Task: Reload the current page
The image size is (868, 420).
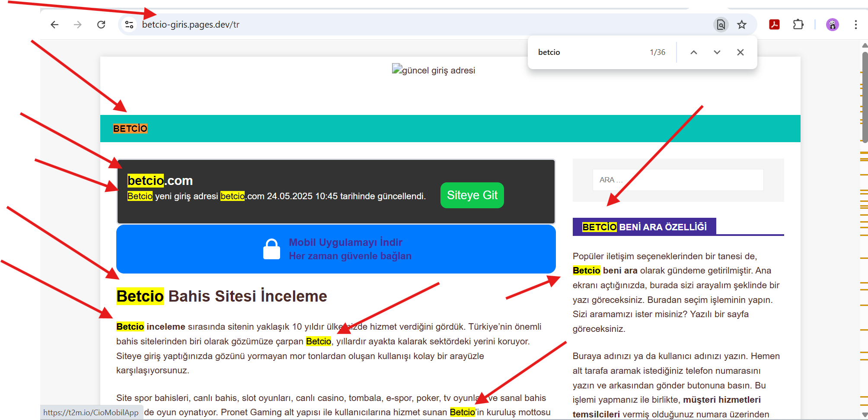Action: coord(101,25)
